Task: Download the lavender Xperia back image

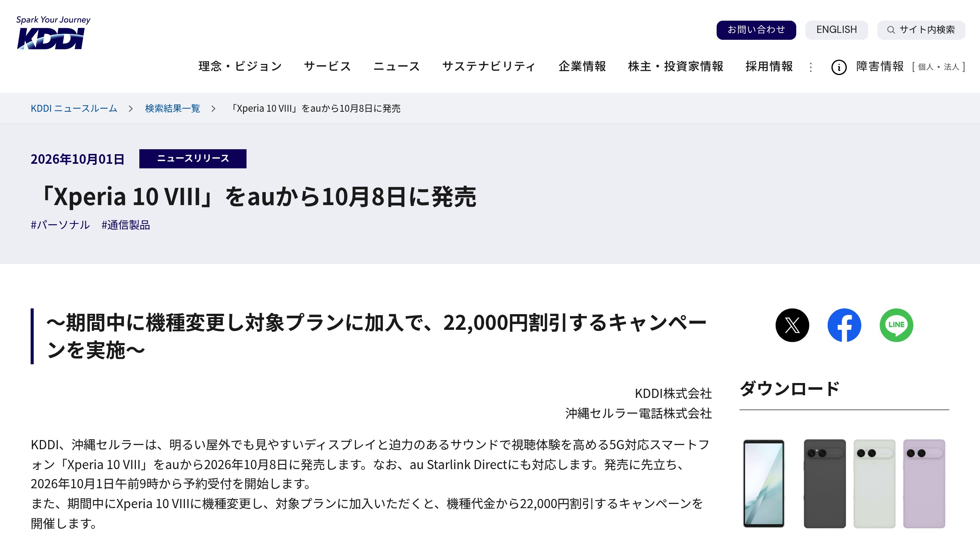Action: pyautogui.click(x=924, y=484)
